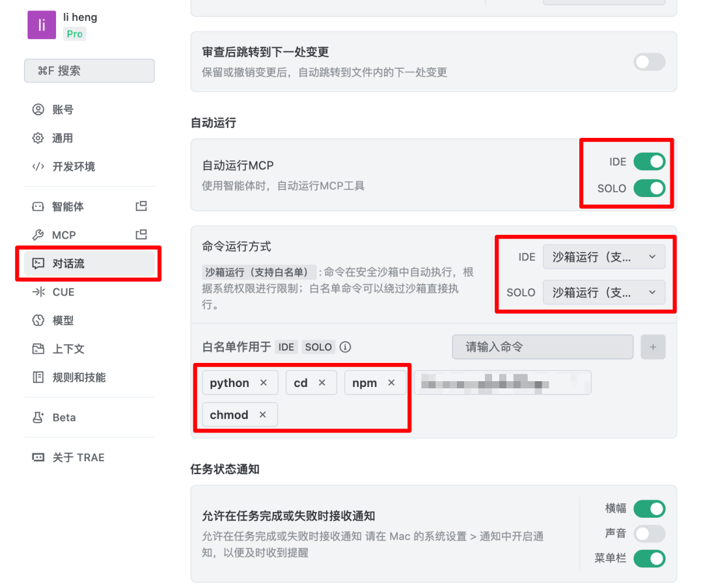Image resolution: width=703 pixels, height=588 pixels.
Task: Click the chmod whitelist tag
Action: tap(240, 414)
